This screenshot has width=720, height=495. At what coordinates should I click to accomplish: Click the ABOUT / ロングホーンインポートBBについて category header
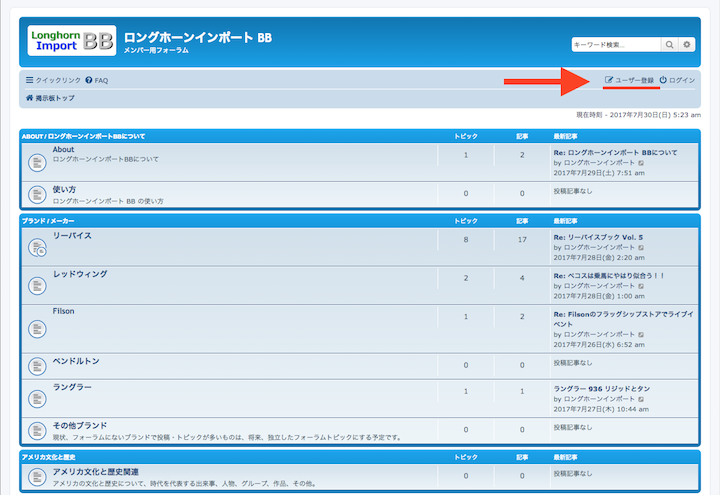click(x=83, y=136)
